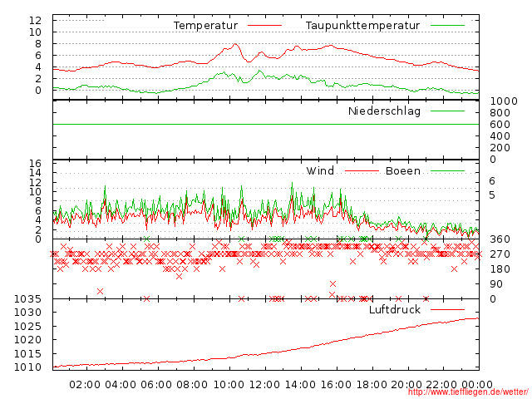
Task: Click the red Luftdruck legend line sample
Action: 447,309
